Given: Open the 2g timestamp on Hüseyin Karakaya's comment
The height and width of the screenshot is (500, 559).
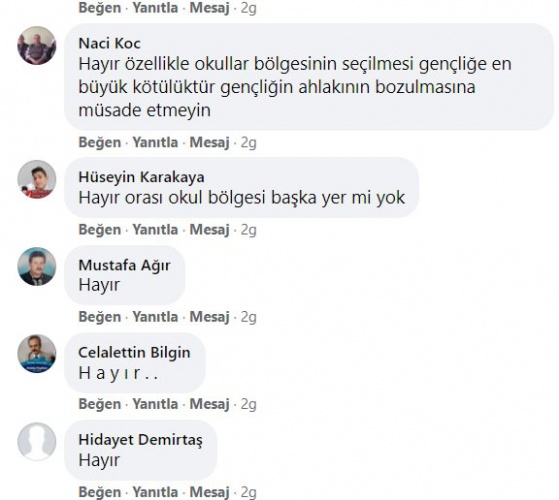Looking at the screenshot, I should point(249,230).
